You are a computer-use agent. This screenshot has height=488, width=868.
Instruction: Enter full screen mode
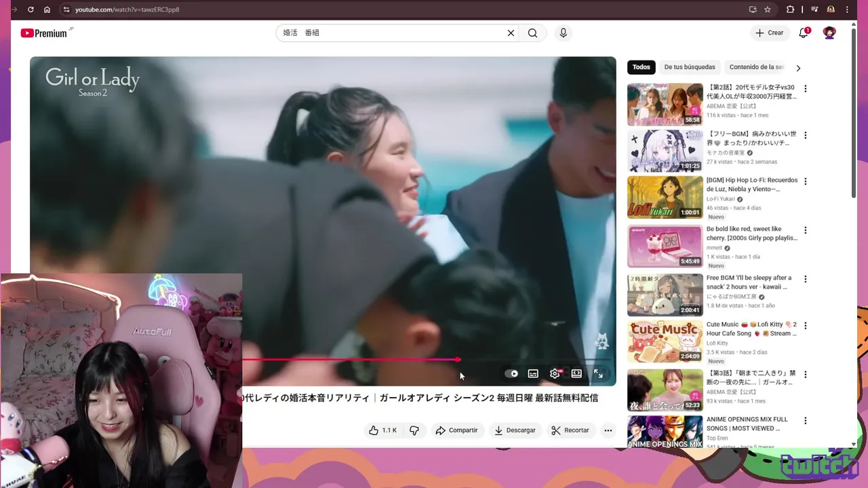pyautogui.click(x=598, y=373)
